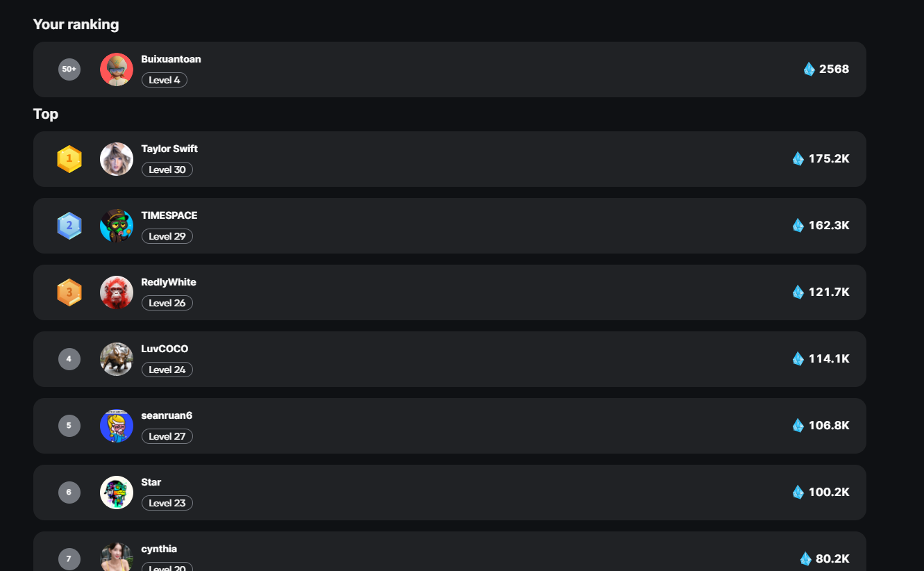Select RedlyWhite's red monkey avatar
The image size is (924, 571).
(117, 292)
